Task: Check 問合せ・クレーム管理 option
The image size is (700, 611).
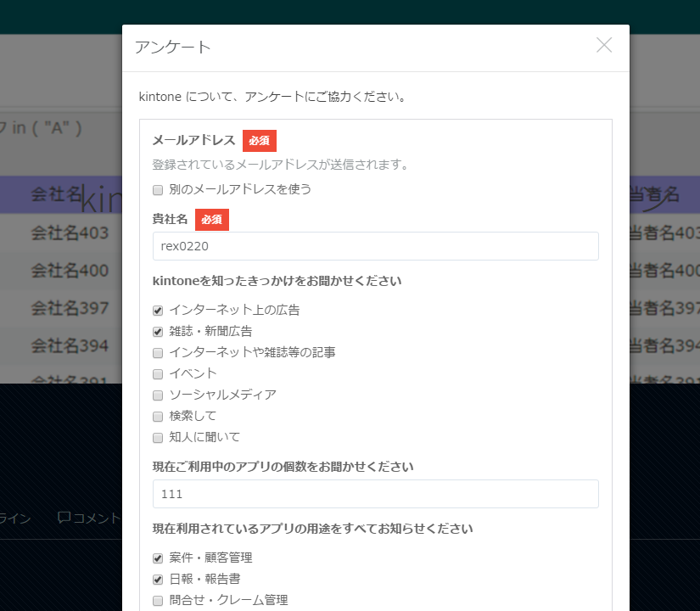Action: 158,601
